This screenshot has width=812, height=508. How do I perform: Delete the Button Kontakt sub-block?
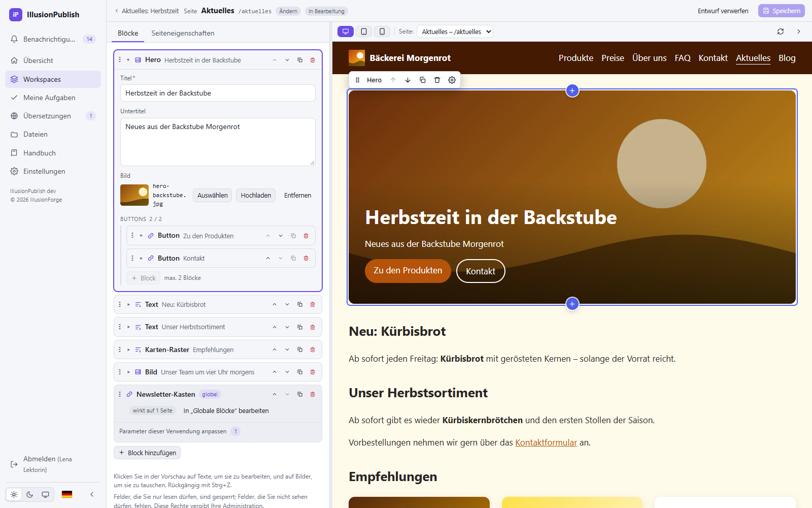pos(306,259)
